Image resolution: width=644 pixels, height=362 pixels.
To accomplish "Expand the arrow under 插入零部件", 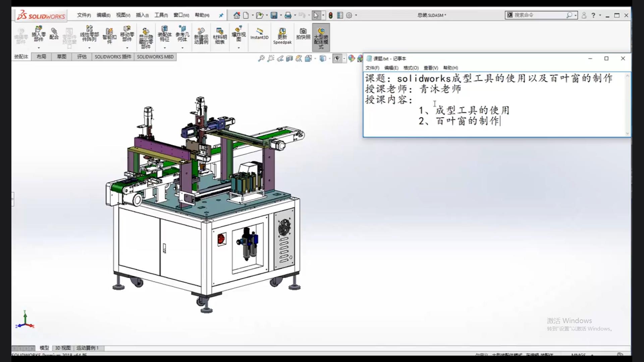I will (x=39, y=48).
